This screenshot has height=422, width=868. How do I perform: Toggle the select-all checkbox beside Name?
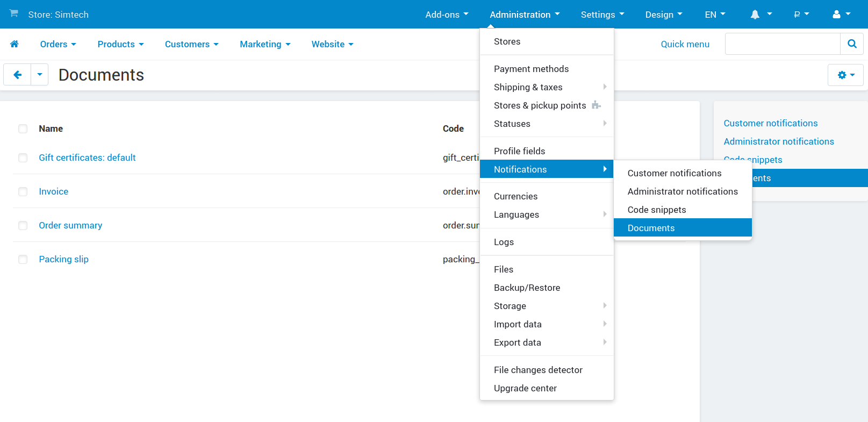pyautogui.click(x=23, y=128)
